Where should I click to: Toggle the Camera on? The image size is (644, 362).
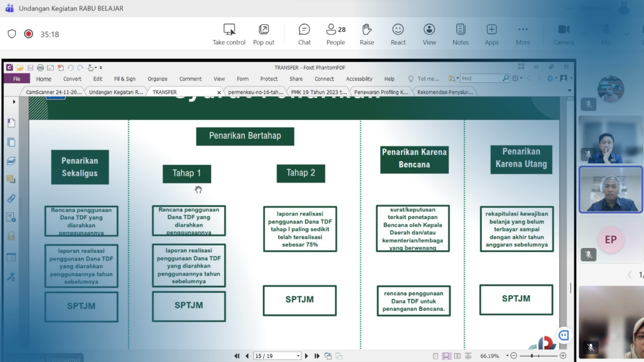click(563, 34)
